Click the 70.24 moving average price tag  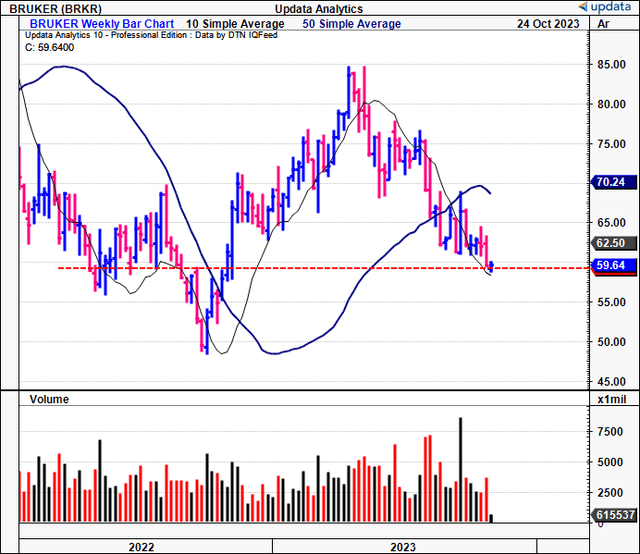point(614,182)
